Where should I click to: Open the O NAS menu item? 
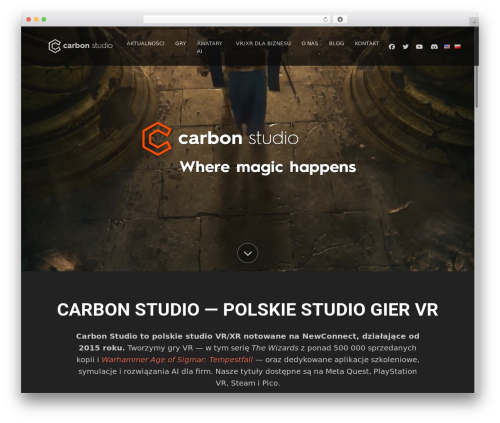[x=310, y=43]
